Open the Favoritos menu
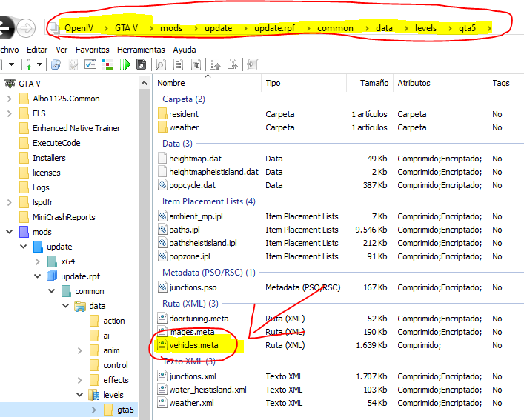The height and width of the screenshot is (420, 524). tap(92, 50)
